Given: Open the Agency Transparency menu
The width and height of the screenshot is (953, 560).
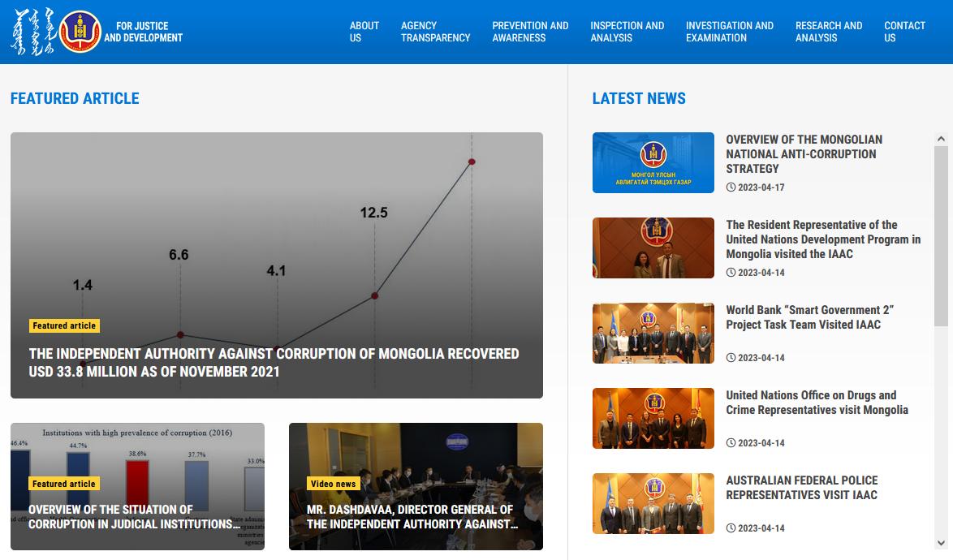Looking at the screenshot, I should [x=435, y=32].
